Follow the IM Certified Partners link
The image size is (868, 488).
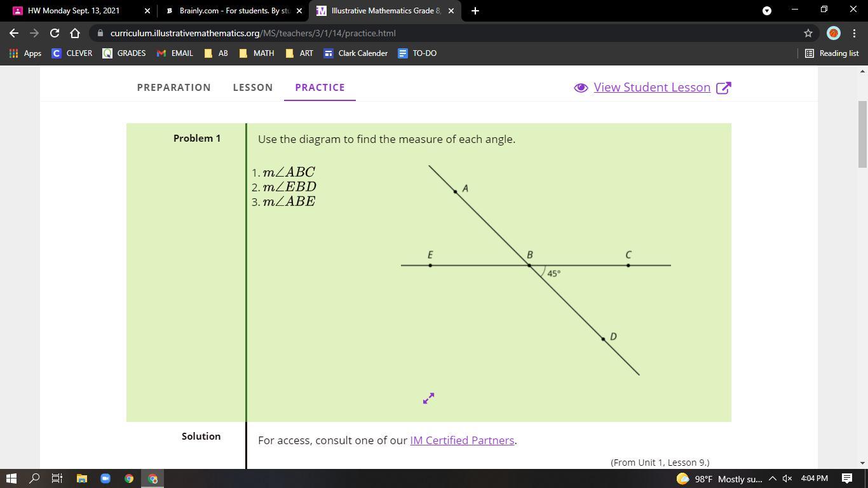click(462, 440)
